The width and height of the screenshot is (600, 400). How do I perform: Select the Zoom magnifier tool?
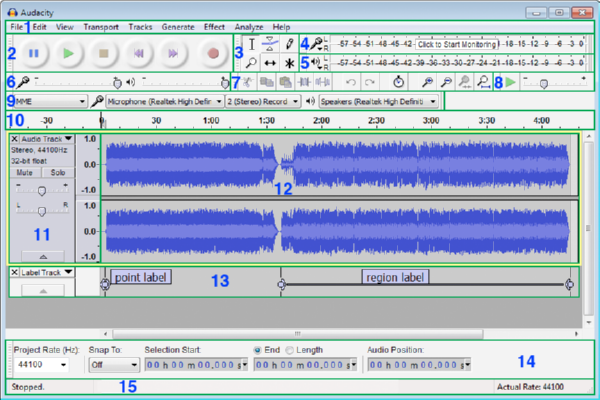251,62
